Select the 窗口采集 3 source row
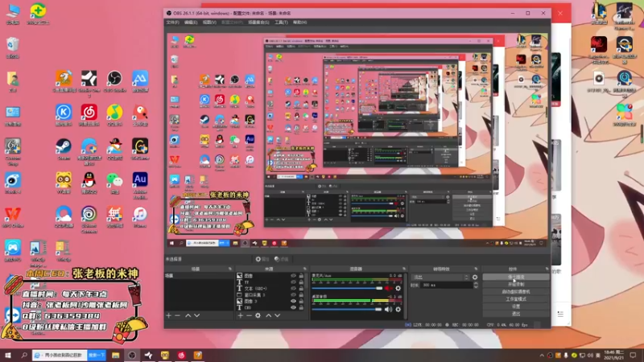 click(x=271, y=294)
